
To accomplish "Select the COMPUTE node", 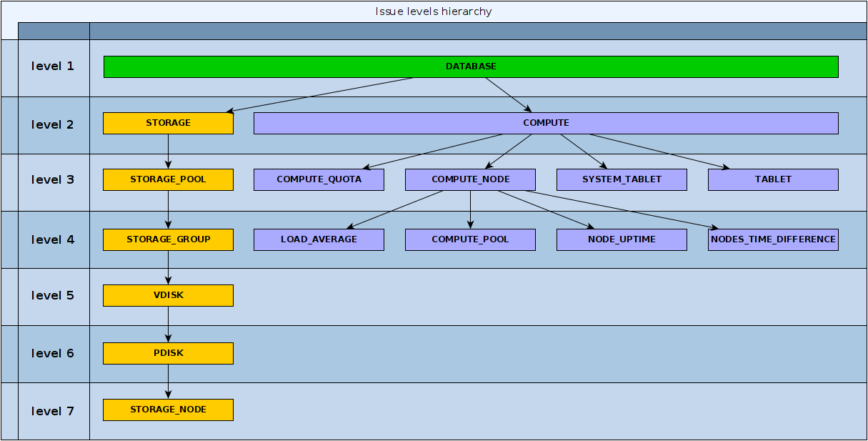I will [547, 122].
